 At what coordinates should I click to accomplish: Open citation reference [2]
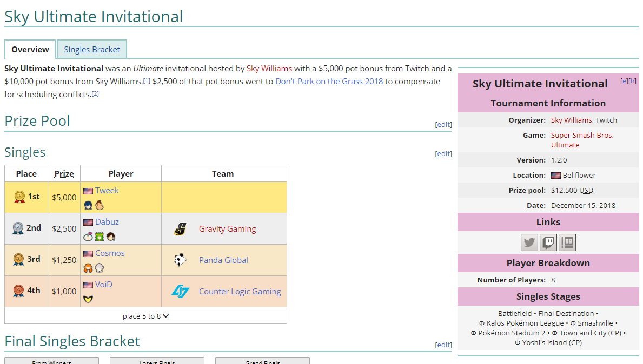(x=95, y=94)
